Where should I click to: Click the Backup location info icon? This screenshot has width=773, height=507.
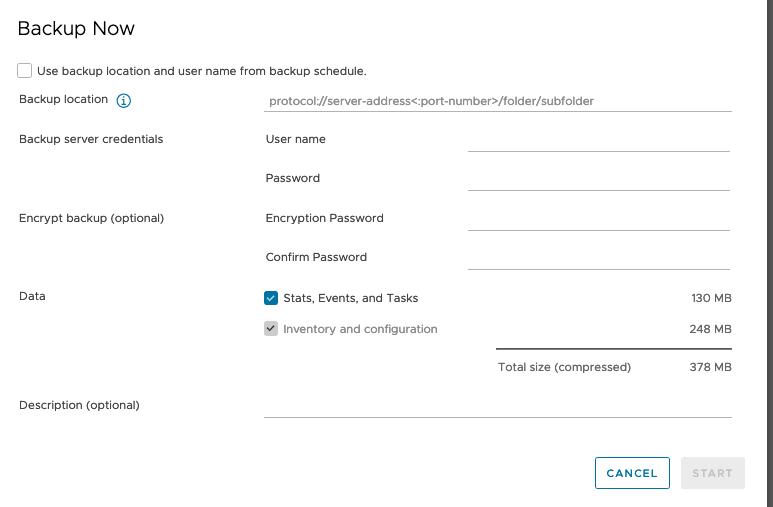point(124,100)
